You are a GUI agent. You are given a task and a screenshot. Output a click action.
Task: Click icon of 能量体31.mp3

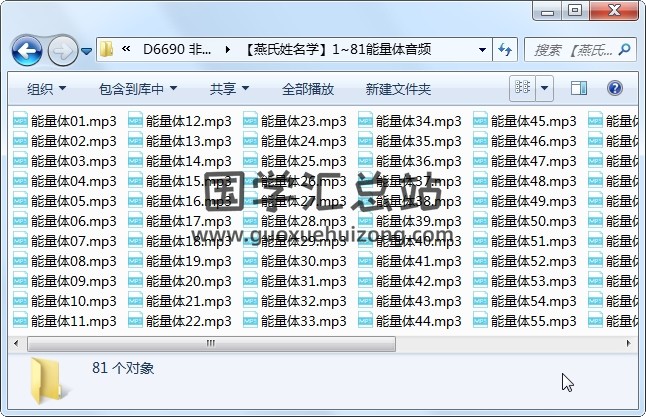(x=250, y=281)
